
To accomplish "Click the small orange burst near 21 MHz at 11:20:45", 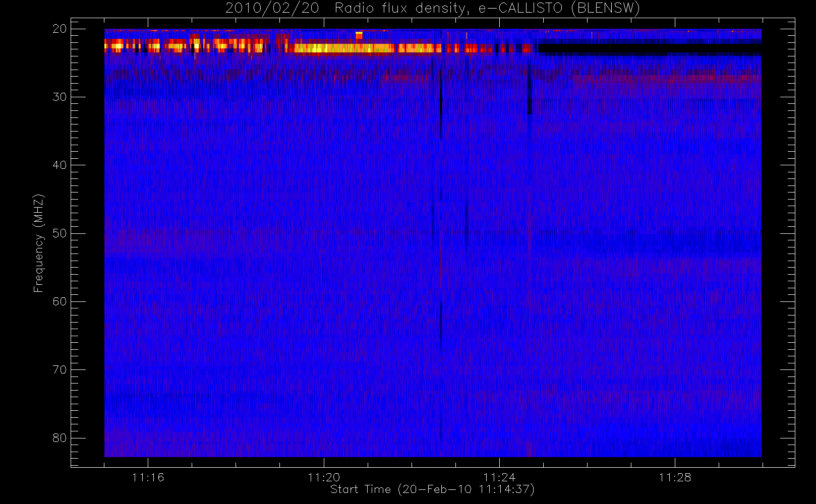I will point(359,35).
